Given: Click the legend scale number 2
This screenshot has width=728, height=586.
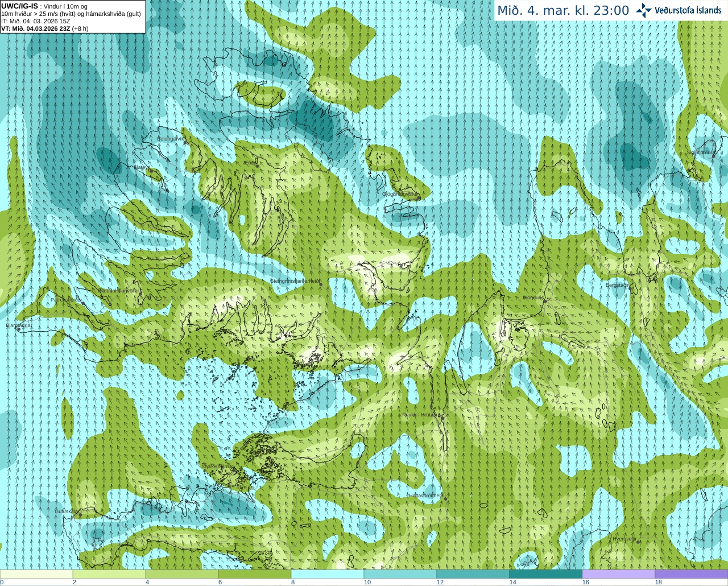Looking at the screenshot, I should pos(75,582).
